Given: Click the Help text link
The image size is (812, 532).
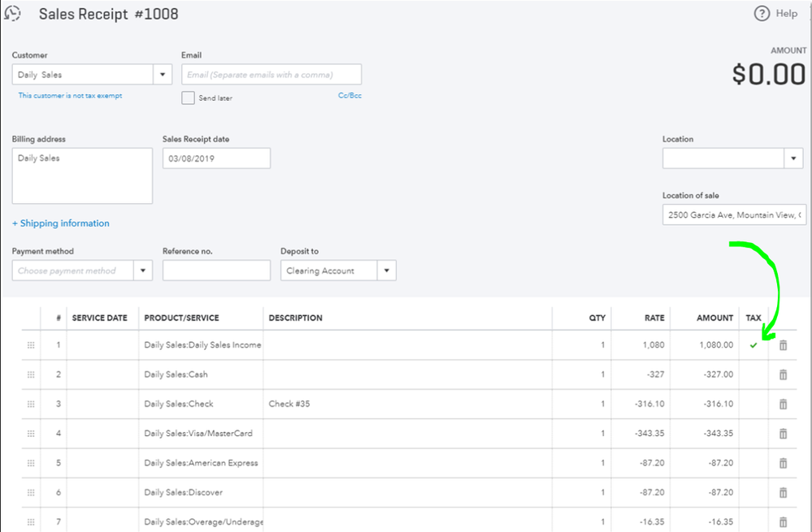Looking at the screenshot, I should click(x=787, y=14).
